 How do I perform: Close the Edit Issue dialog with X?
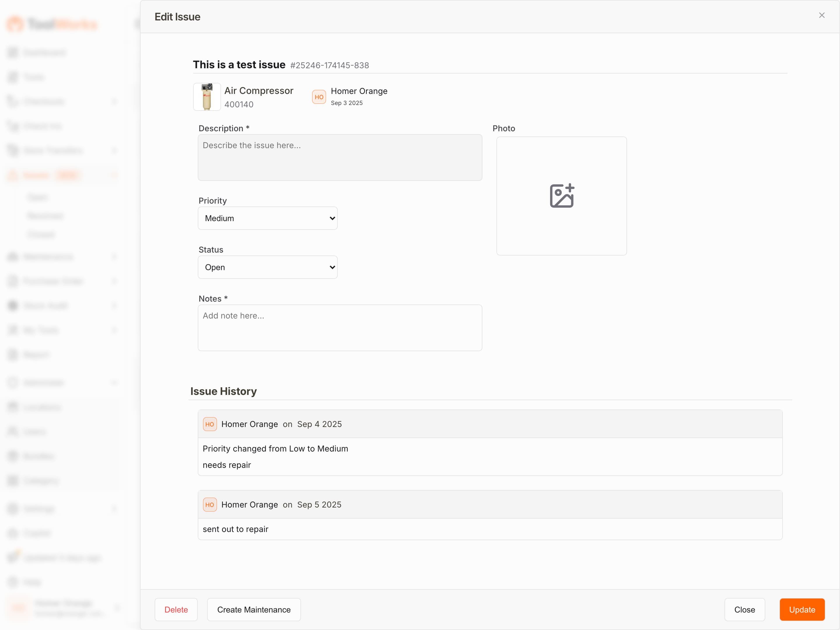821,15
